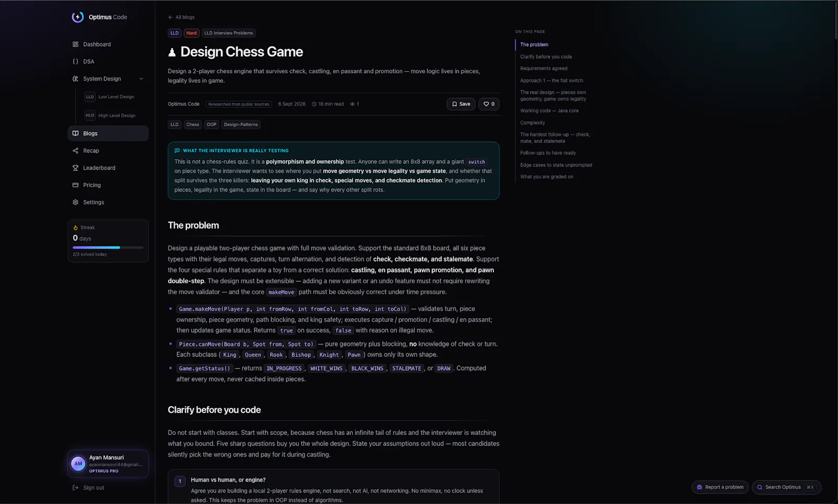
Task: Click the bug icon in Report a problem
Action: (x=699, y=487)
